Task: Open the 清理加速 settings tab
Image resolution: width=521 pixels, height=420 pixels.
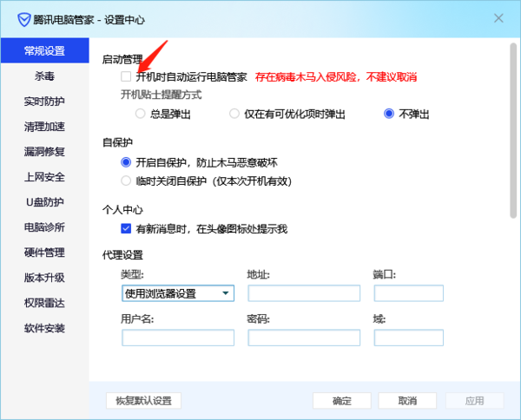Action: click(45, 127)
